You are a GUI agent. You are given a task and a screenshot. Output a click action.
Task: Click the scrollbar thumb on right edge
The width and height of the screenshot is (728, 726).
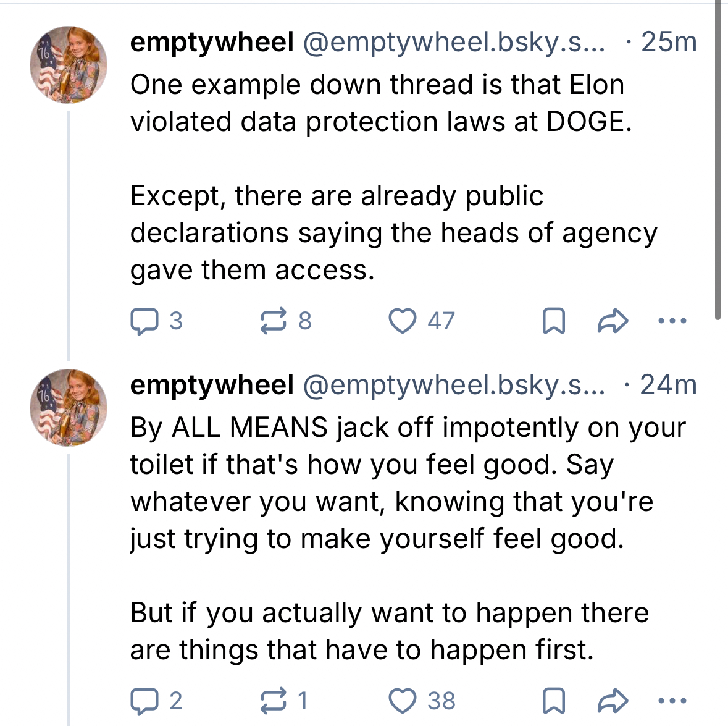pyautogui.click(x=718, y=161)
